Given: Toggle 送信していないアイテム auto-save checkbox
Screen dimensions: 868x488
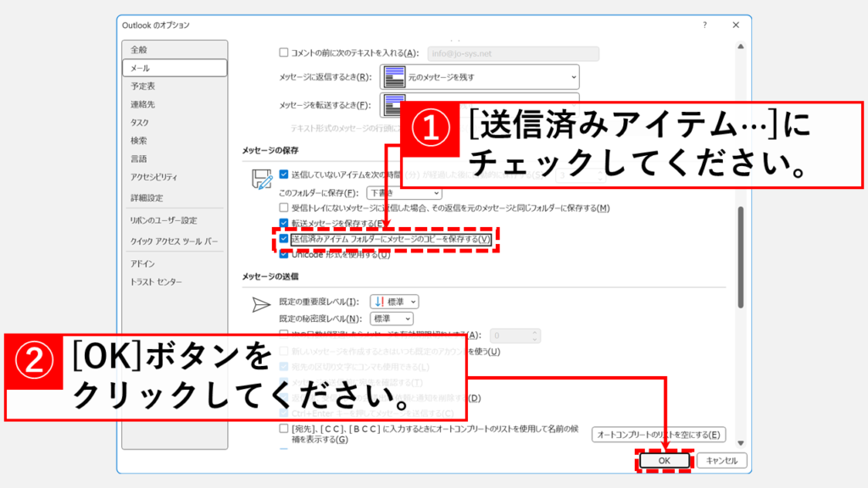Looking at the screenshot, I should tap(283, 175).
